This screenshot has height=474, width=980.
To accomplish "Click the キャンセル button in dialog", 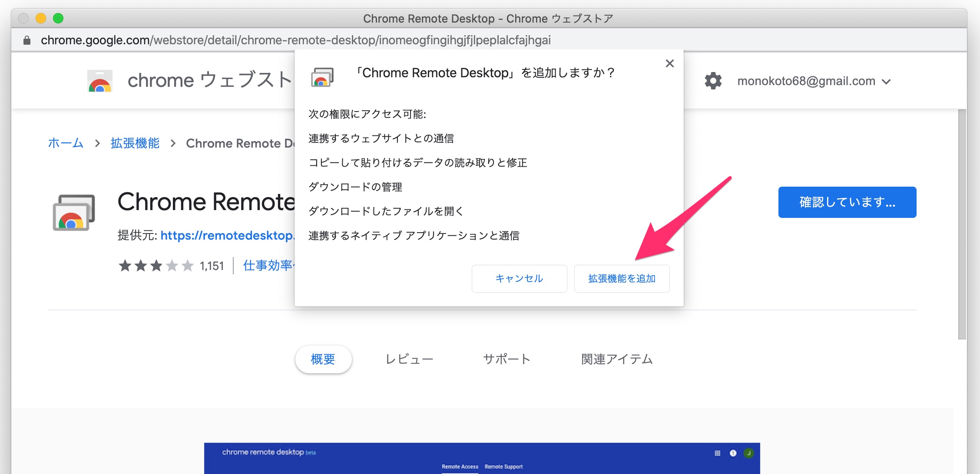I will coord(519,279).
